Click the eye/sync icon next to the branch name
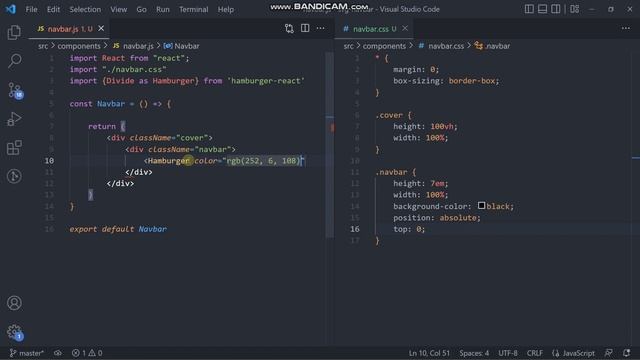Viewport: 640px width, 360px height. click(58, 353)
